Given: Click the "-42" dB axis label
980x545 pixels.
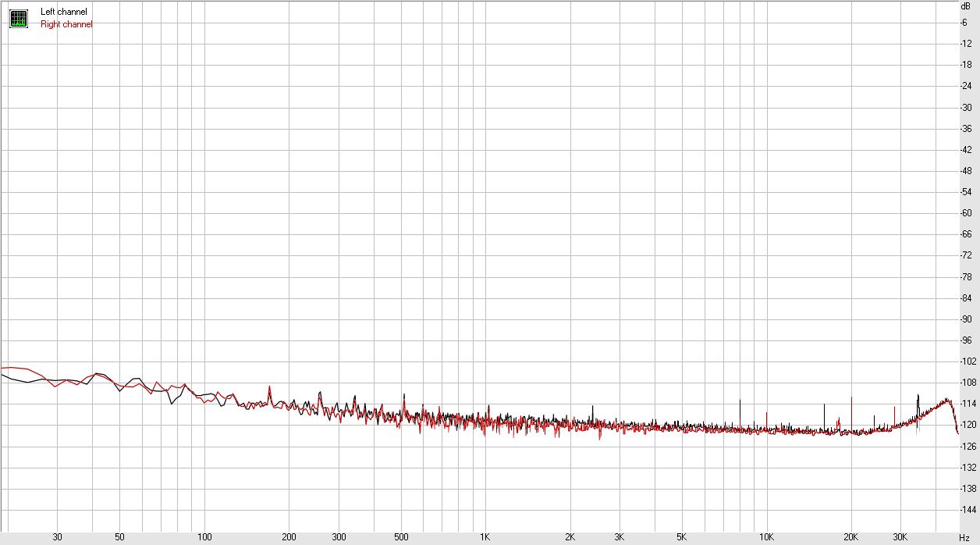Looking at the screenshot, I should click(966, 150).
